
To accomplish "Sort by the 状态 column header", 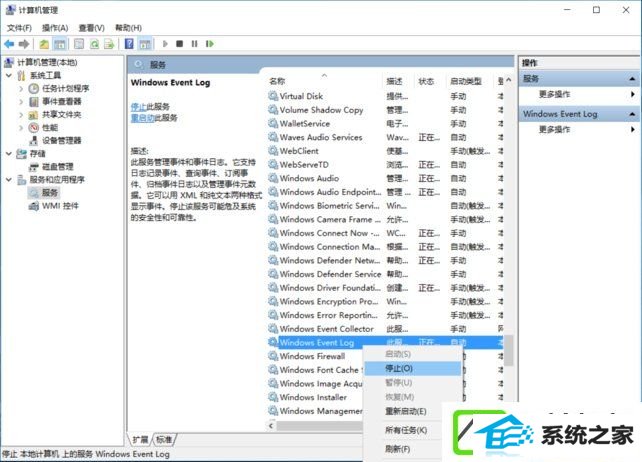I will 426,81.
